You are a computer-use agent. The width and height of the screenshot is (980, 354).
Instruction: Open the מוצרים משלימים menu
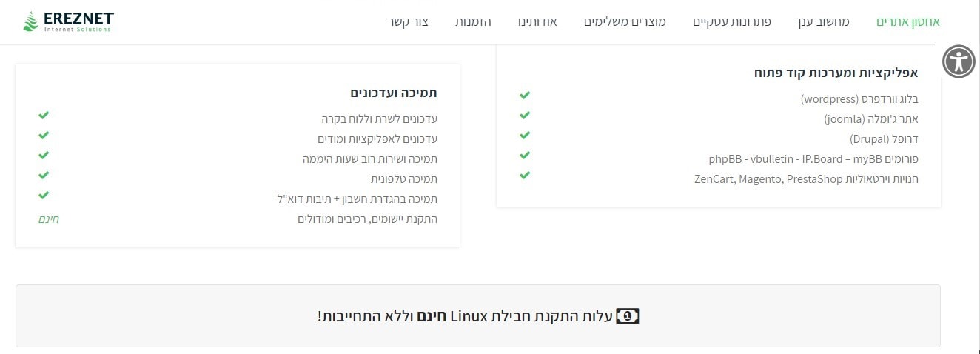(625, 21)
